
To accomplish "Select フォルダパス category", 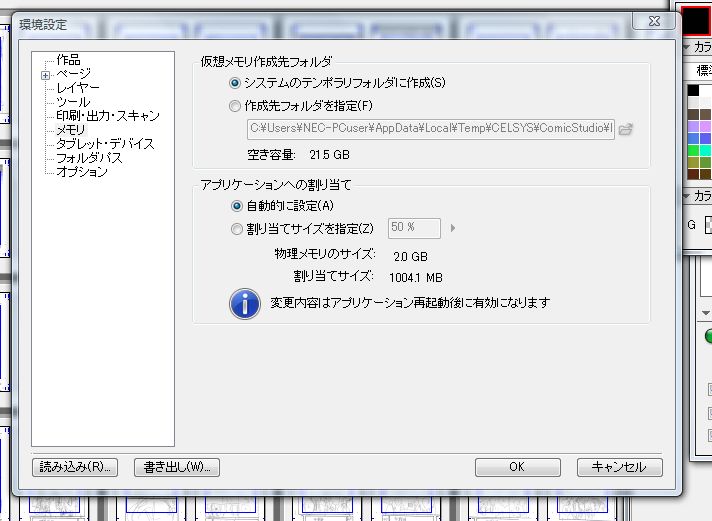I will tap(89, 158).
